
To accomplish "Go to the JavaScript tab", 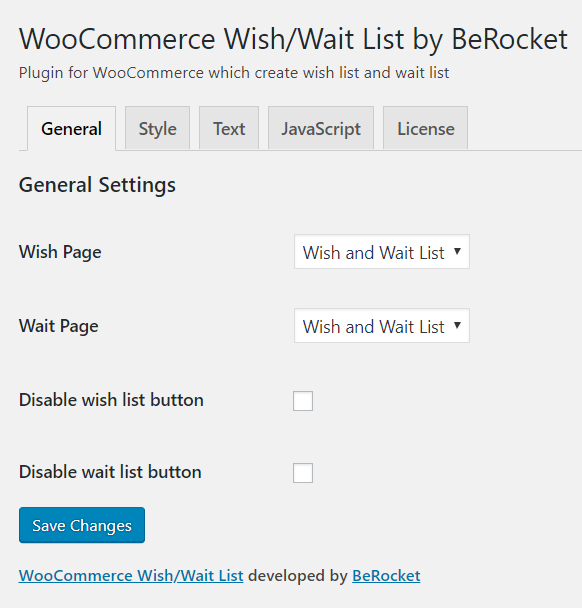I will pos(321,128).
